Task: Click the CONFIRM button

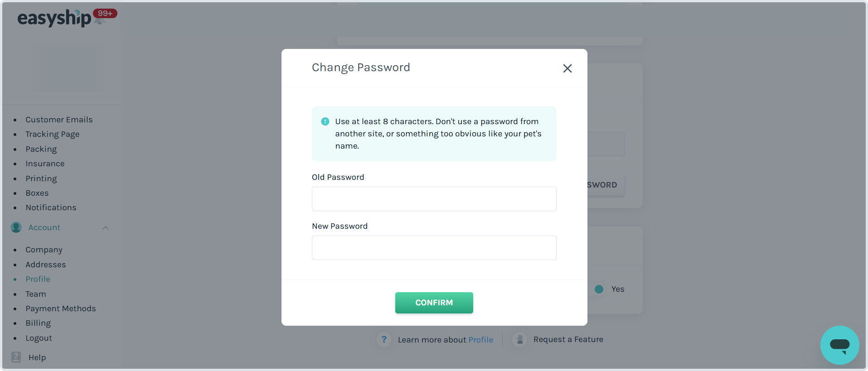Action: point(434,303)
